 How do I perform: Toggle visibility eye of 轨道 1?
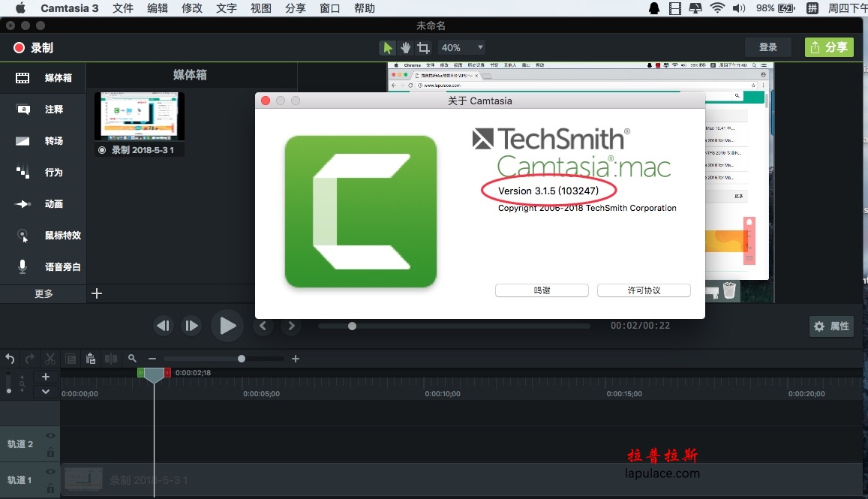click(x=50, y=472)
